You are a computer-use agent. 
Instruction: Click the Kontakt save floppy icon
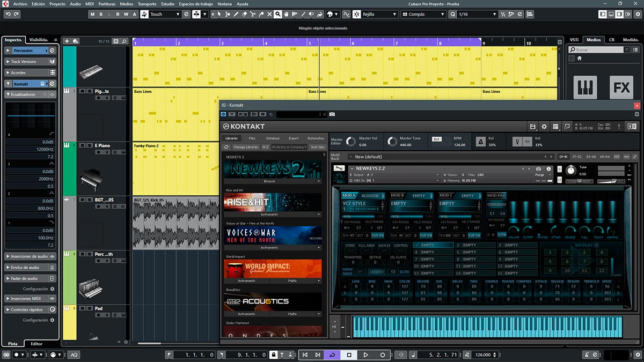532,127
